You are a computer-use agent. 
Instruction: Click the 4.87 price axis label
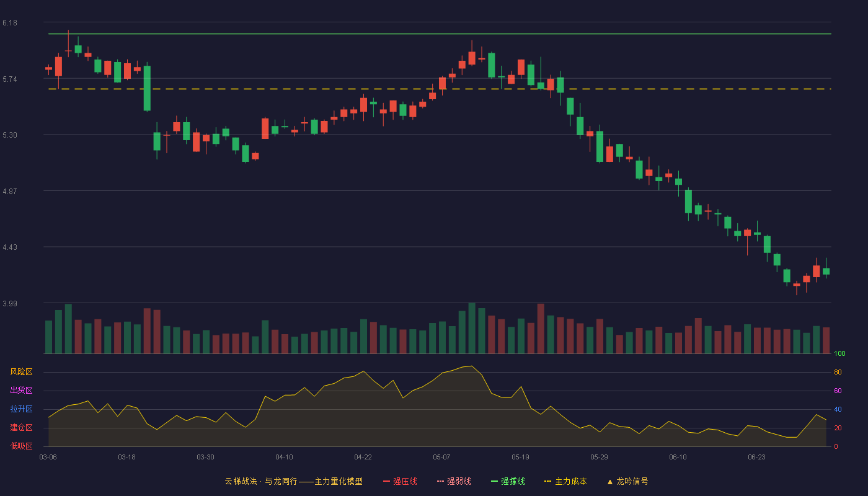tap(10, 191)
